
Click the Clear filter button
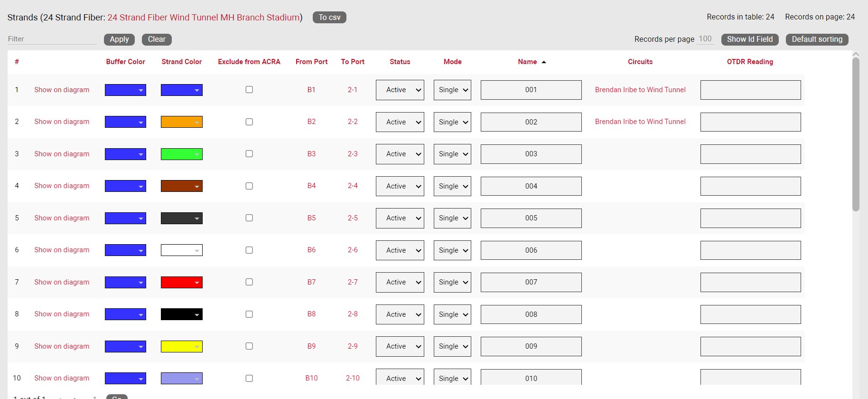pyautogui.click(x=157, y=39)
